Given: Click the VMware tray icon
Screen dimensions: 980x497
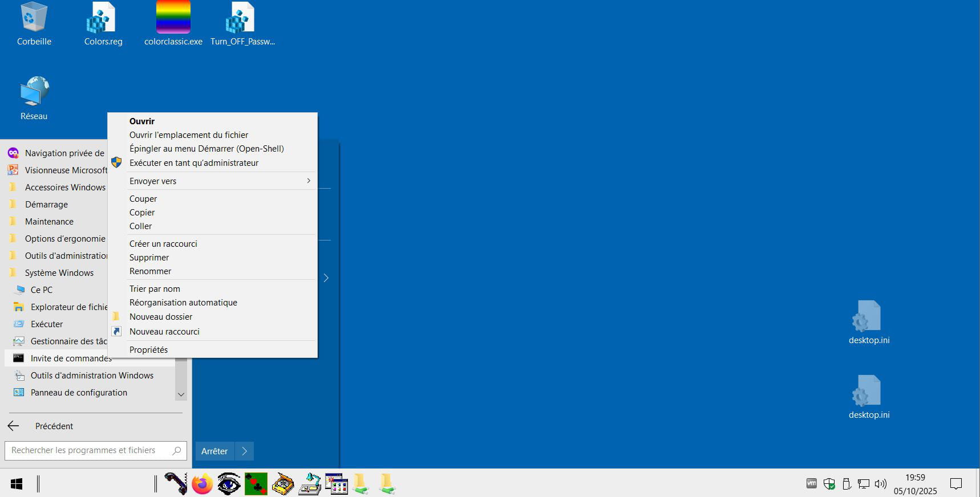Looking at the screenshot, I should (x=811, y=483).
